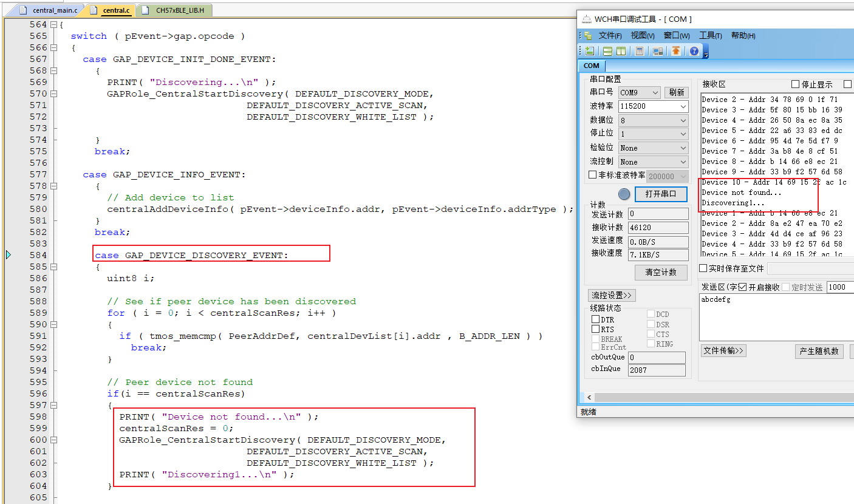Open the 视图(V) menu
The width and height of the screenshot is (854, 504).
coord(643,36)
